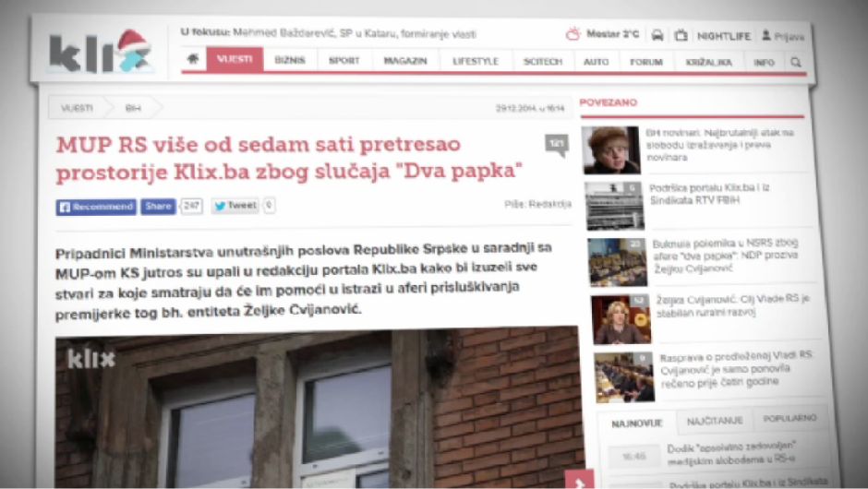Screen dimensions: 868x489
Task: Open the MAGAZIN menu item
Action: [405, 61]
